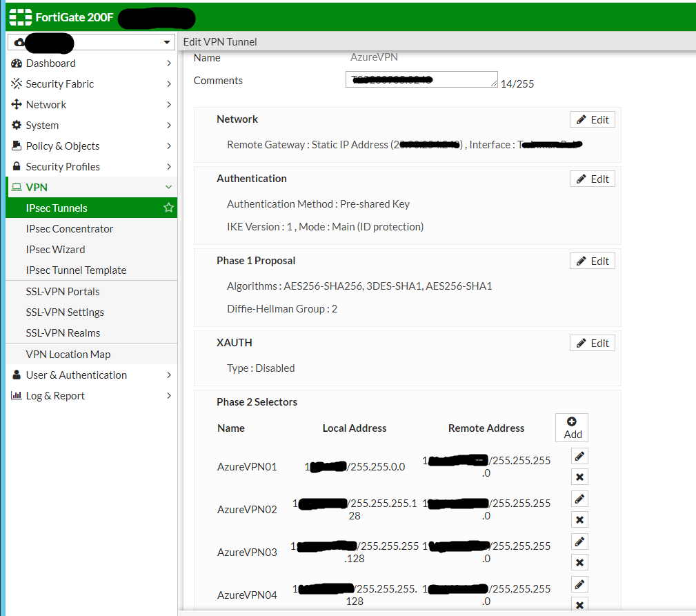696x616 pixels.
Task: Toggle favorite star on IPsec Tunnels
Action: [168, 208]
